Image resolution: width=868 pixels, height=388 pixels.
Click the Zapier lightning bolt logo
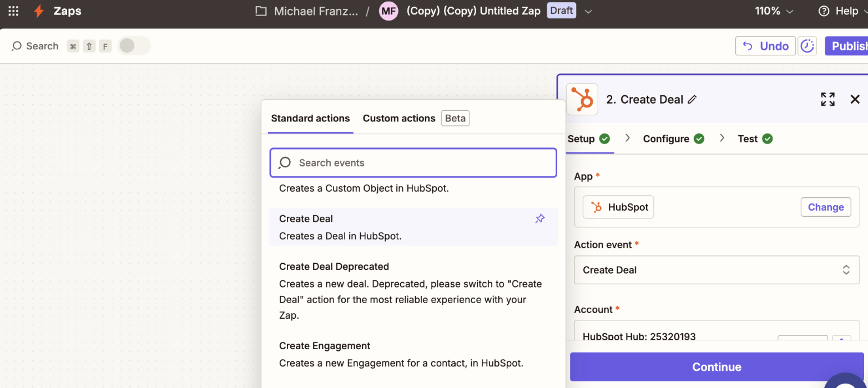pos(39,11)
